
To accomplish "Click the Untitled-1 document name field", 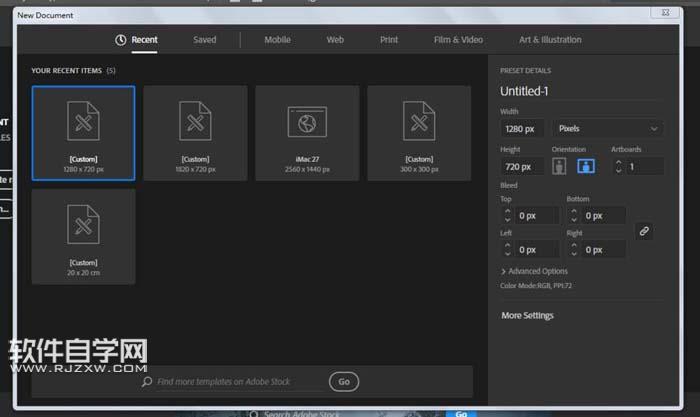I will 581,91.
